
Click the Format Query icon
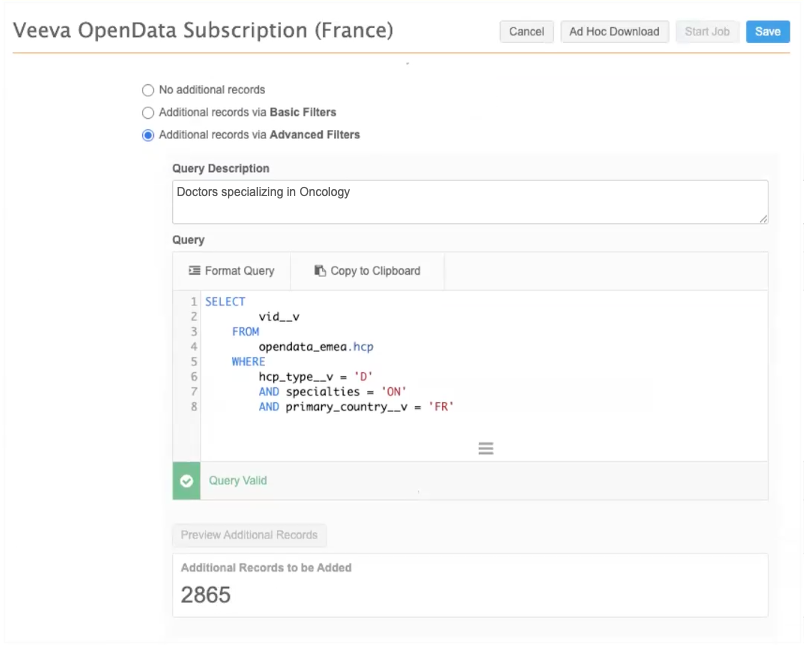(x=194, y=270)
